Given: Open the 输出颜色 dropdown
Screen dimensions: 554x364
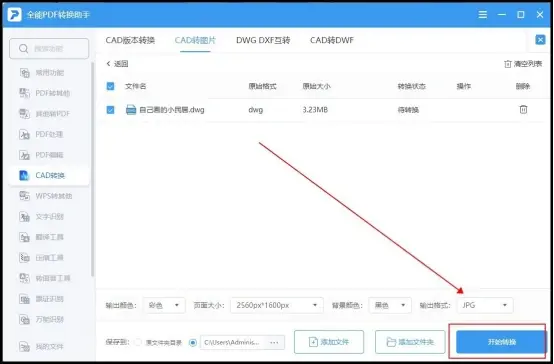Looking at the screenshot, I should pyautogui.click(x=164, y=305).
